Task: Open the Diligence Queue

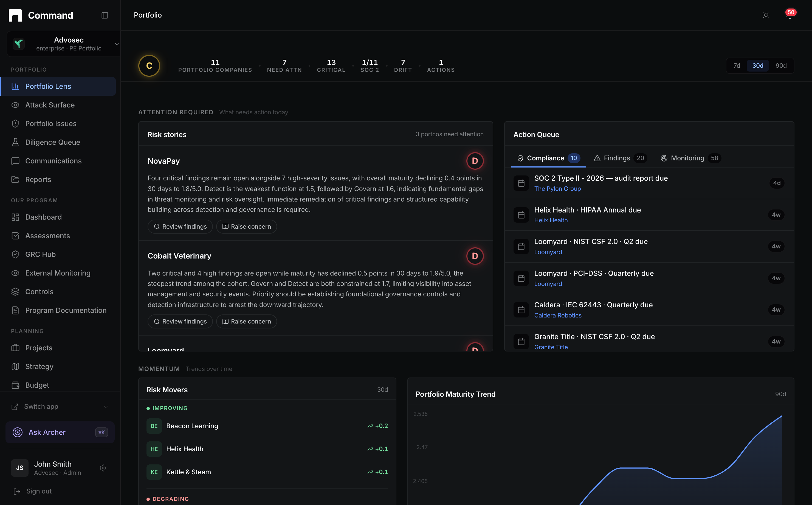Action: coord(58,142)
